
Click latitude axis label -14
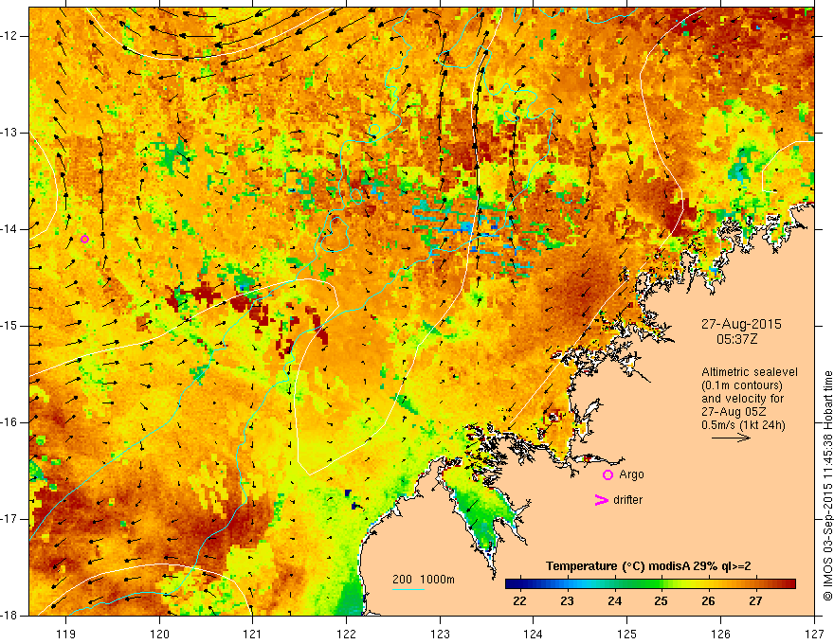9,229
